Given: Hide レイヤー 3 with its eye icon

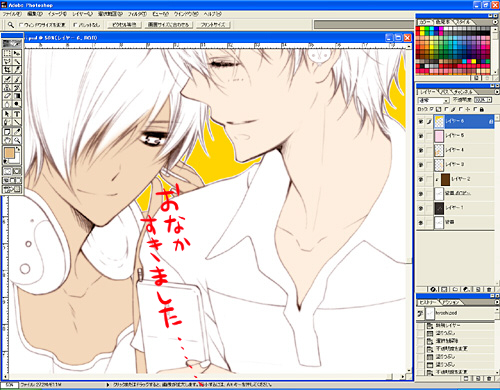Looking at the screenshot, I should [421, 165].
